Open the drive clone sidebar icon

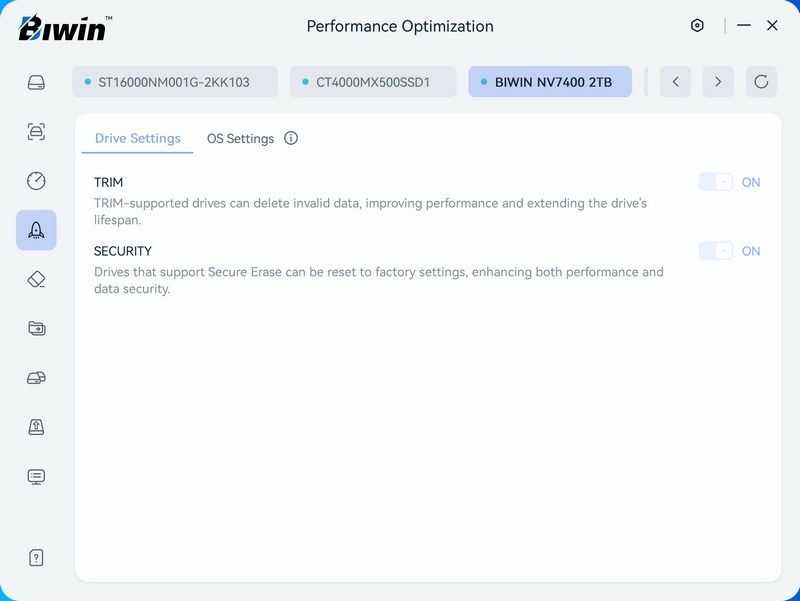pyautogui.click(x=36, y=378)
